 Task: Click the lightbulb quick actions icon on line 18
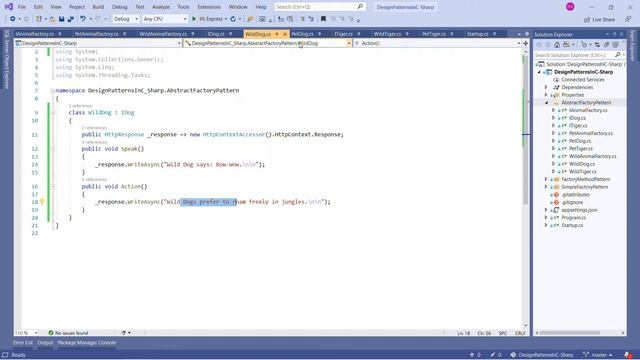(x=42, y=202)
